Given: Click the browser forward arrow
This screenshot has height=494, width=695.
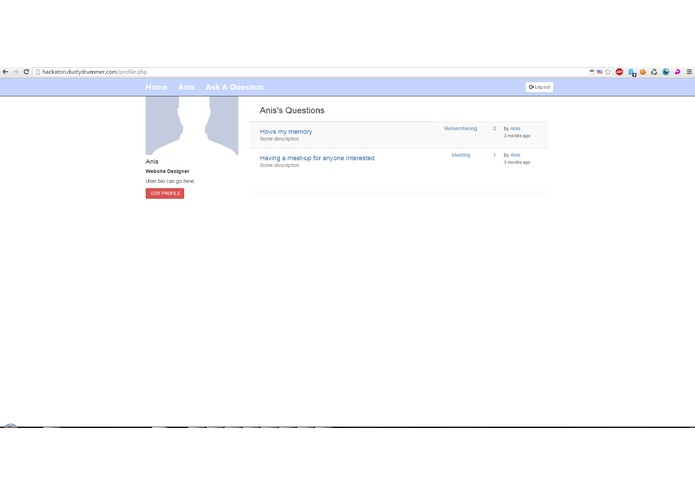Looking at the screenshot, I should pos(16,72).
